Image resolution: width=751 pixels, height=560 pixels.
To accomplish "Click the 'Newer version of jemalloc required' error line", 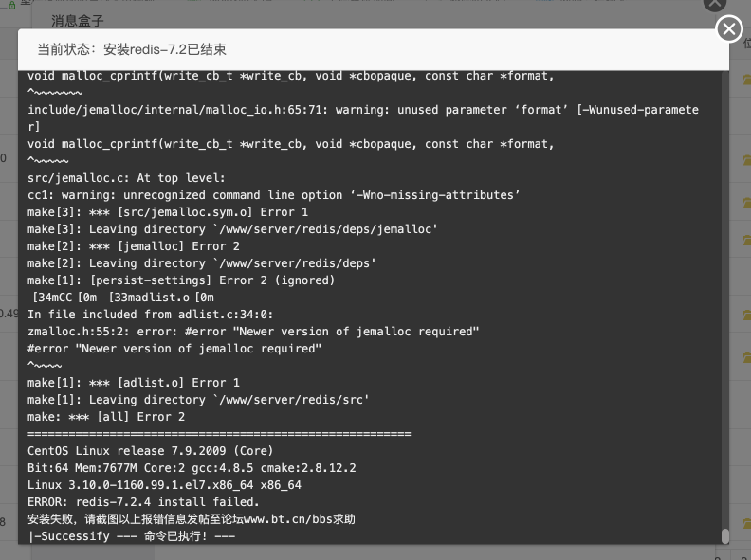I will pos(253,332).
